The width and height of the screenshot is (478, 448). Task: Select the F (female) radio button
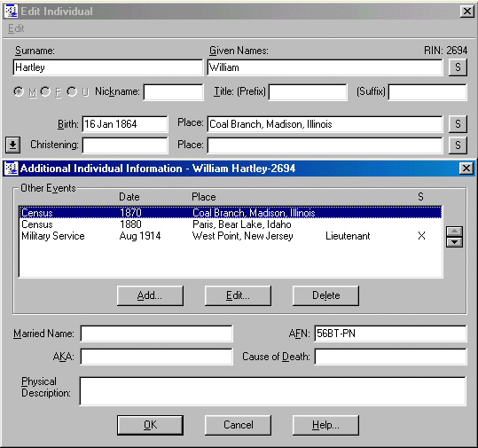pos(45,91)
